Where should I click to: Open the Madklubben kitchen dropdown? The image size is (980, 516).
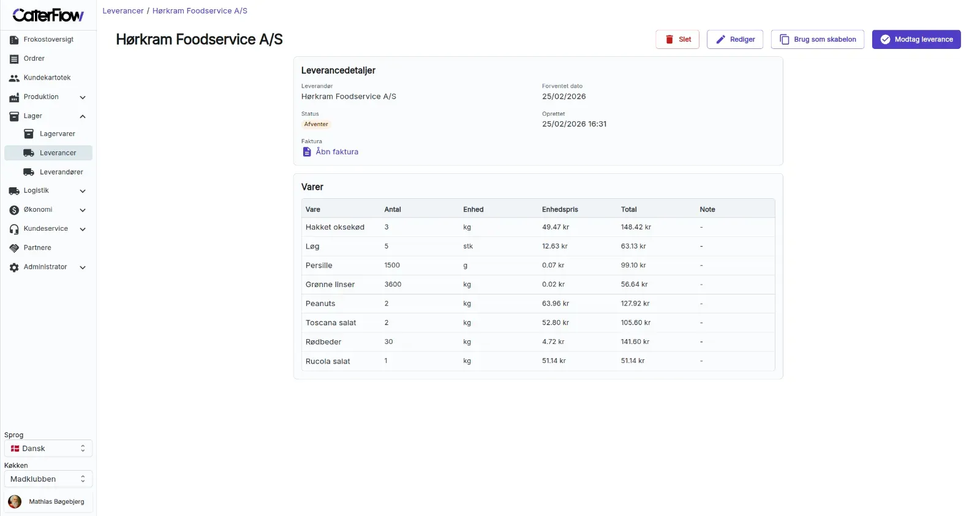coord(48,479)
